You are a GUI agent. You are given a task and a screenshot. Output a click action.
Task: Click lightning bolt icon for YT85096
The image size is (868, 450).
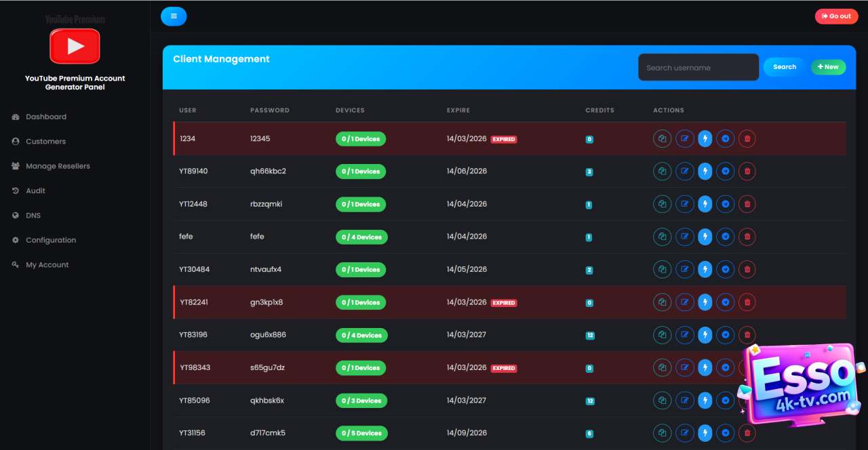705,401
